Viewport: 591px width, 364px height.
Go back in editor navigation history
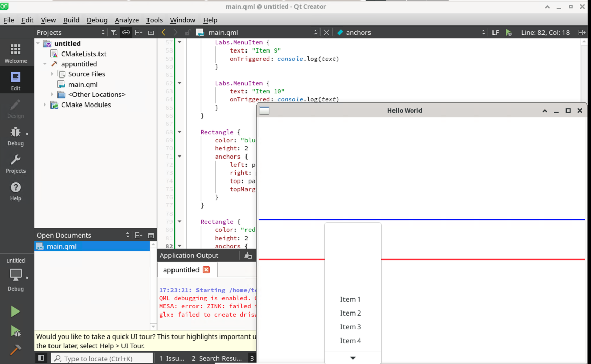pos(164,32)
